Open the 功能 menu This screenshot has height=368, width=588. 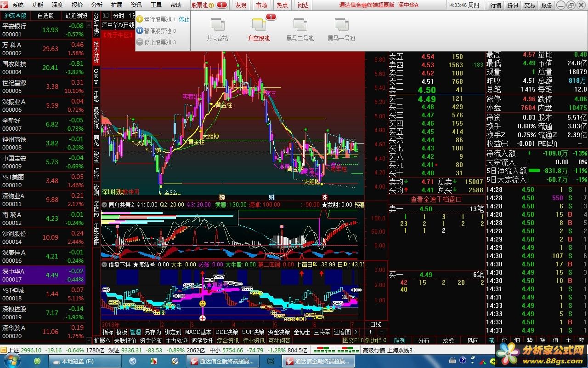click(38, 5)
